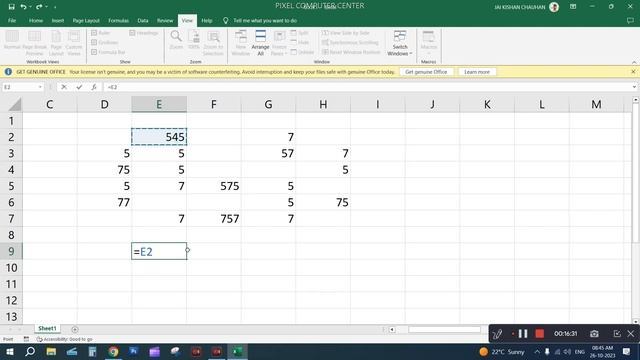Open Custom Views
Screen dimensions: 640x360
click(74, 43)
